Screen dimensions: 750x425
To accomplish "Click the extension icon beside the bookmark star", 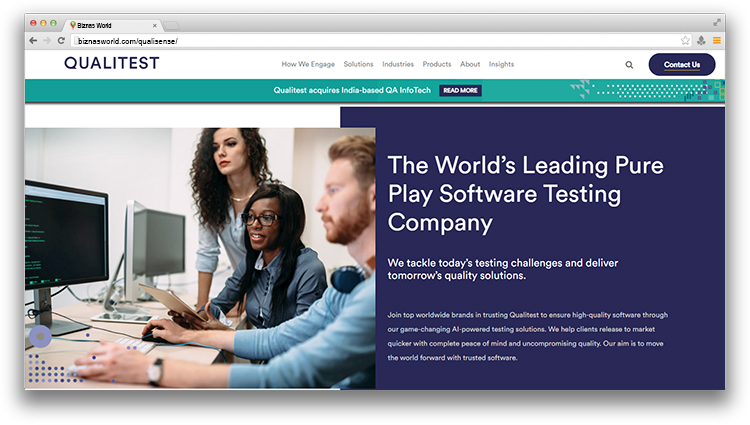I will pyautogui.click(x=701, y=40).
